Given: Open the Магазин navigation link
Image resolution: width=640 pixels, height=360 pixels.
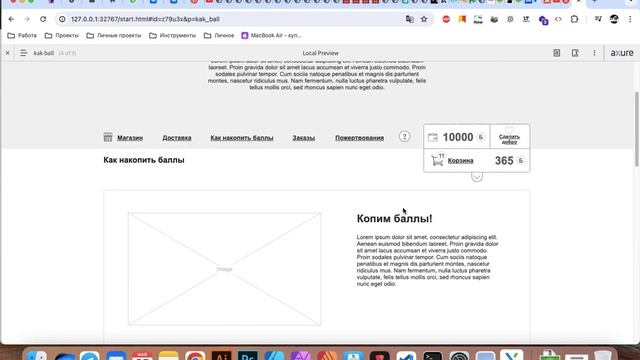Looking at the screenshot, I should [130, 138].
